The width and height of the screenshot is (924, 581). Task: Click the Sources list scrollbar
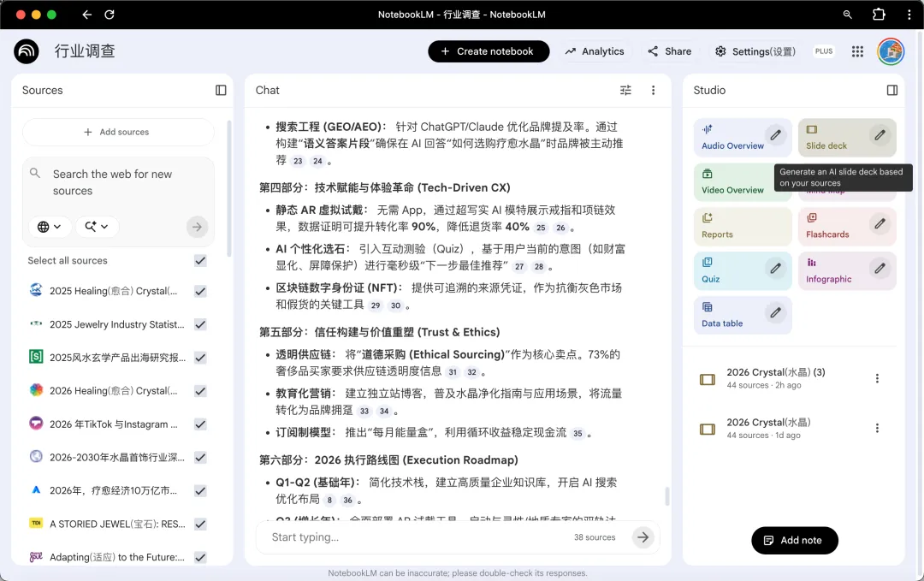tap(229, 188)
